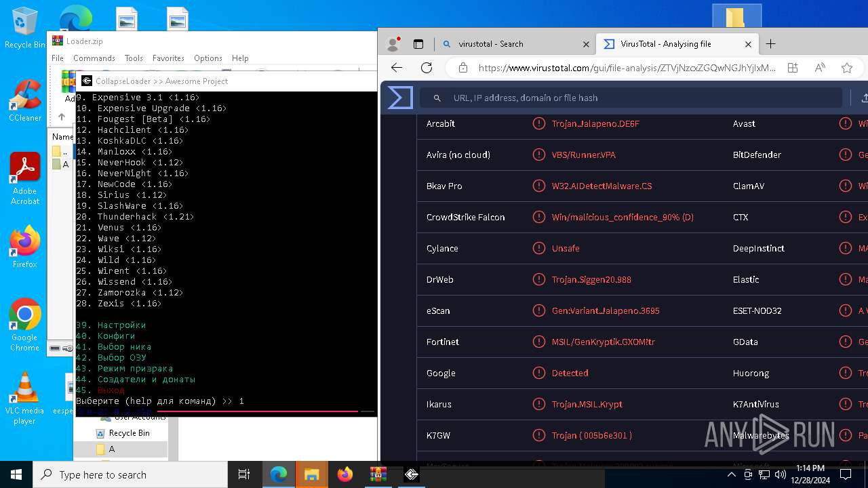The width and height of the screenshot is (868, 488).
Task: Click CrowdStrike Falcon malicious_confidence_90% result
Action: click(x=623, y=217)
